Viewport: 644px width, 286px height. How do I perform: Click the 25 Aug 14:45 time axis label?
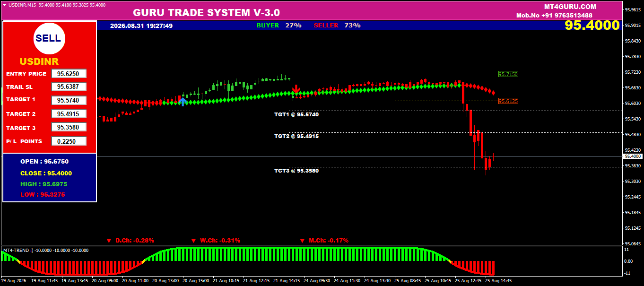498,280
